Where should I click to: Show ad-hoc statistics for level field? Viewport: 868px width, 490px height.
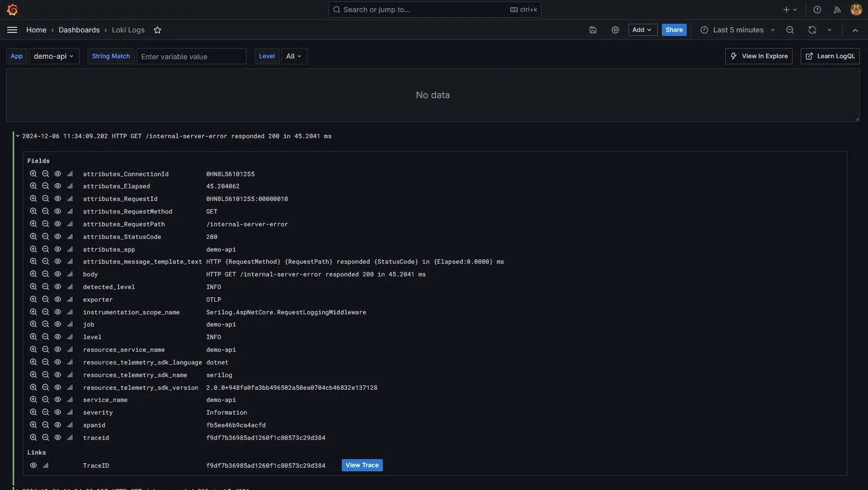pos(70,337)
